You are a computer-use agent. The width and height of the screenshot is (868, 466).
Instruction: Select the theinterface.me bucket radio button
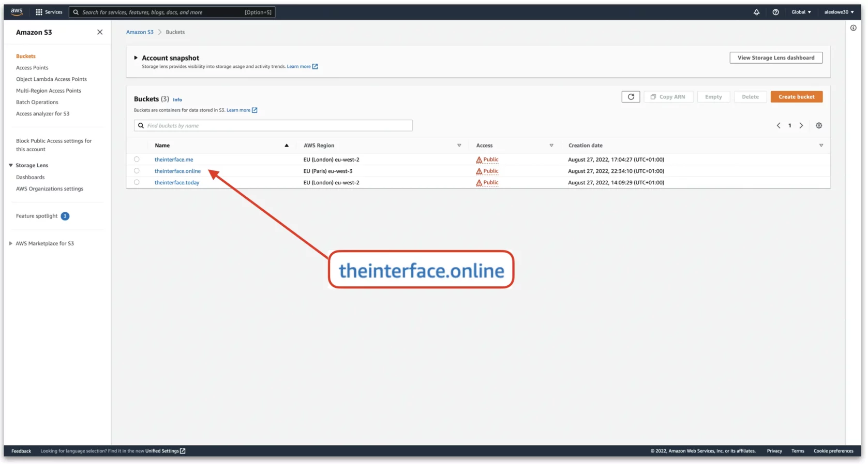pyautogui.click(x=137, y=159)
